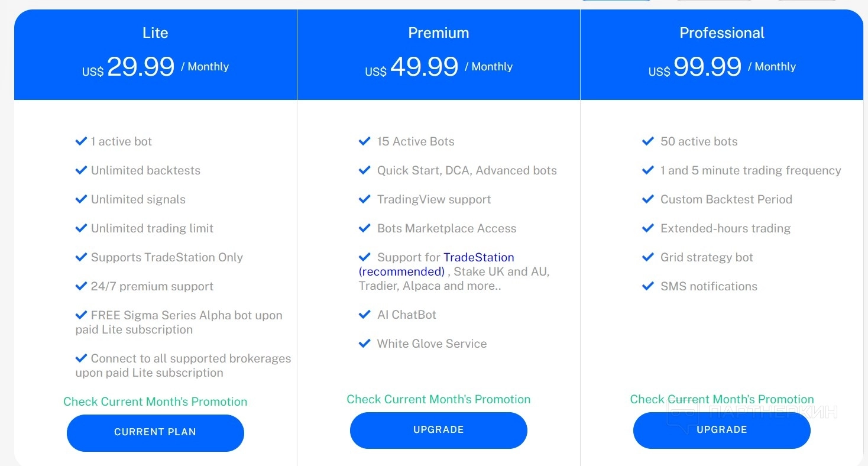Screen dimensions: 868x466
Task: Select the Premium plan header
Action: [438, 33]
